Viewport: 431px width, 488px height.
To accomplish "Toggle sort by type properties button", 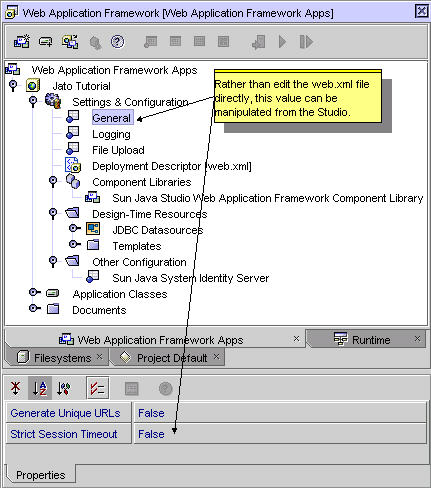I will [64, 388].
